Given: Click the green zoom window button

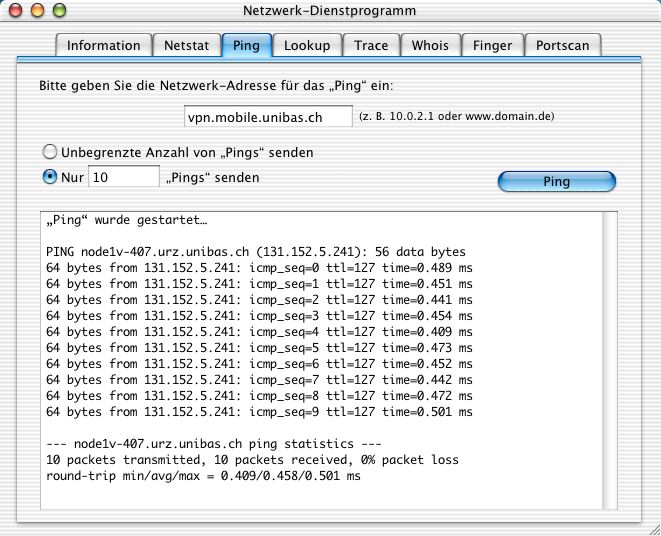Looking at the screenshot, I should 59,11.
